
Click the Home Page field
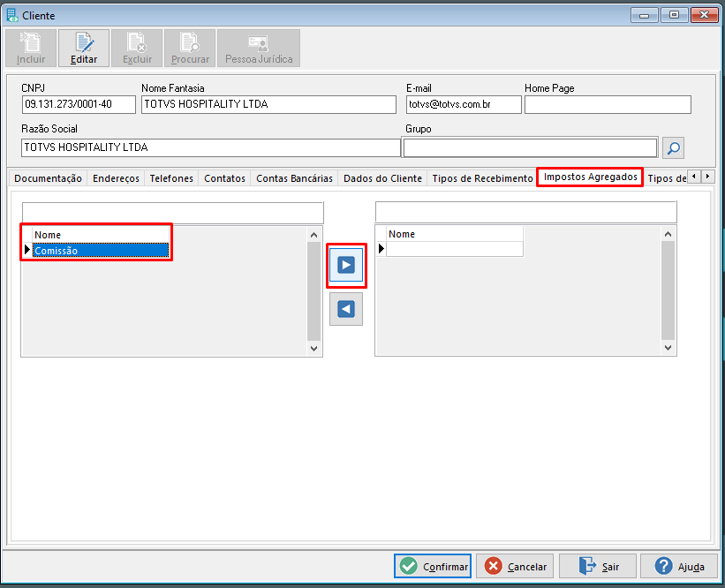pyautogui.click(x=608, y=104)
